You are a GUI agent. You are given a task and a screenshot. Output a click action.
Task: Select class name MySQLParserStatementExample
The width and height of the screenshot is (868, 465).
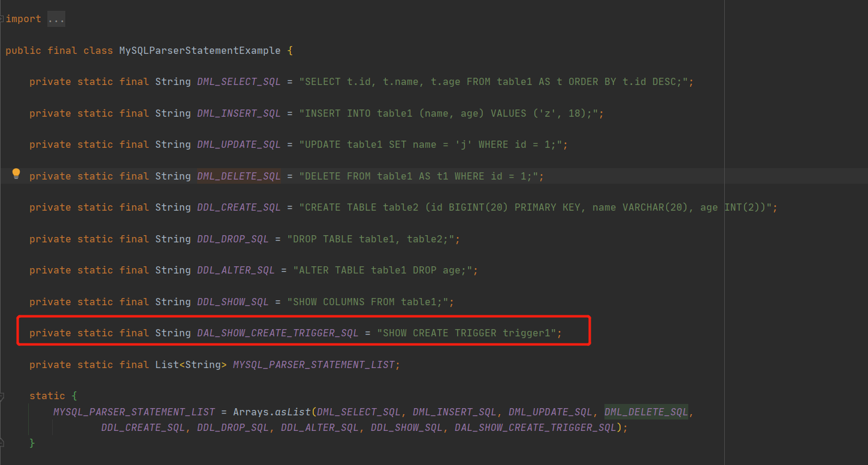[199, 51]
